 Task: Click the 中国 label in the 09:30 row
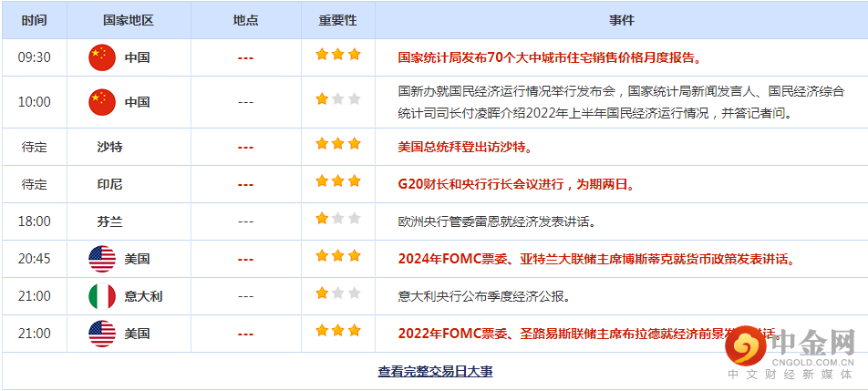137,57
